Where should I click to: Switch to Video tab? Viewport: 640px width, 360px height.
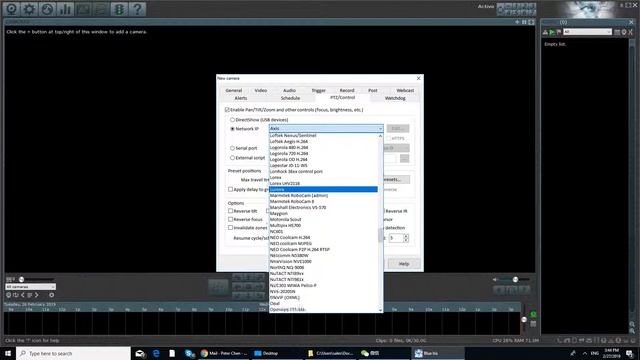(x=260, y=91)
